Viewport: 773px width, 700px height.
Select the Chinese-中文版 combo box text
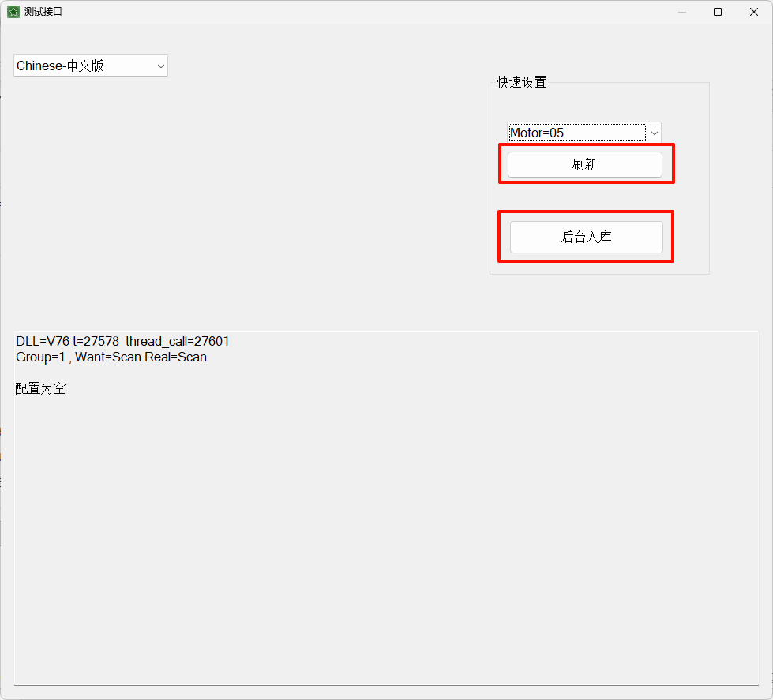[x=60, y=66]
